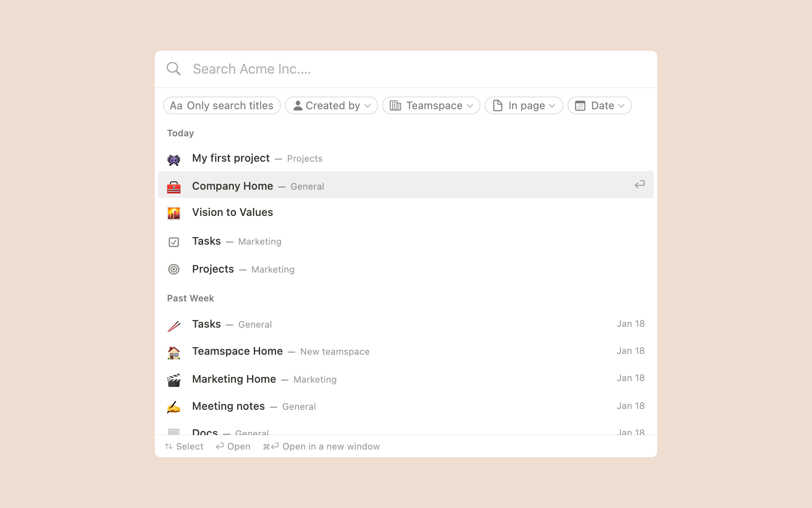Screen dimensions: 812x508
Task: Click the house icon for Teamspace Home
Action: [x=174, y=351]
